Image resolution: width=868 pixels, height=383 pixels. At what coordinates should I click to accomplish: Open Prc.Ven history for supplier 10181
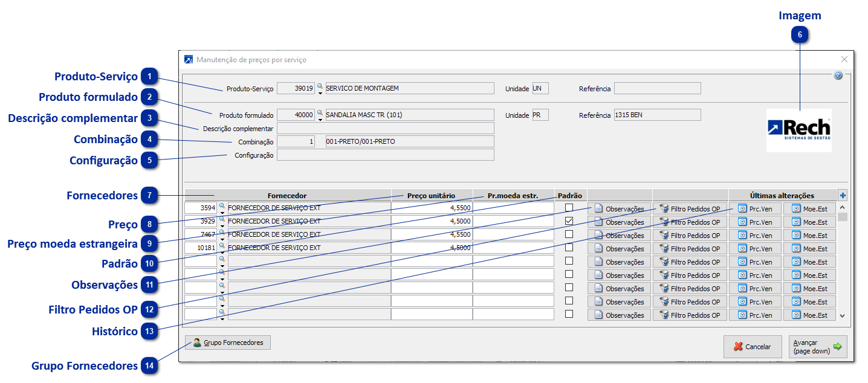point(755,248)
